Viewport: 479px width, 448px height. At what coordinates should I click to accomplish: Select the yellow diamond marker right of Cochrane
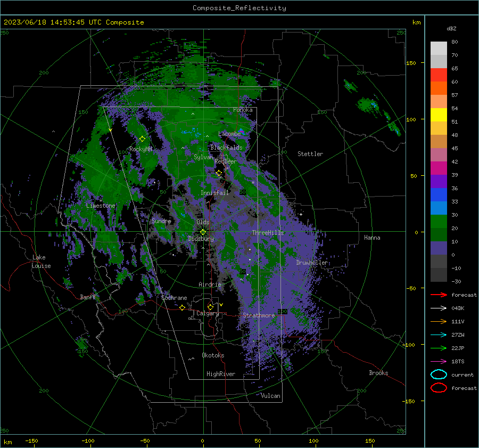183,307
